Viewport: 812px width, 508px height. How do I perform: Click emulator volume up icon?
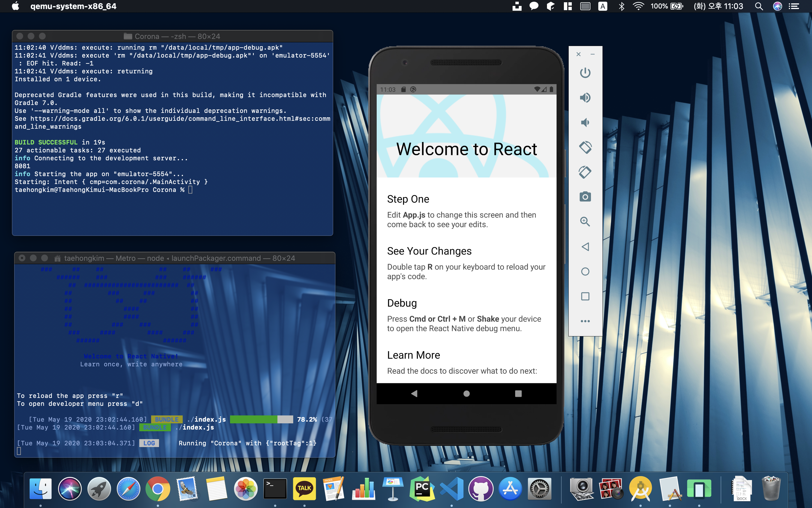585,97
